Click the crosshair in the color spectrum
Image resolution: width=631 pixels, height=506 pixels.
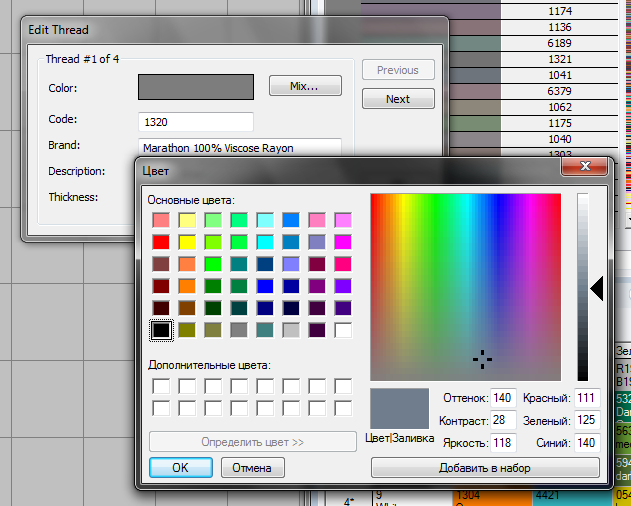[482, 357]
